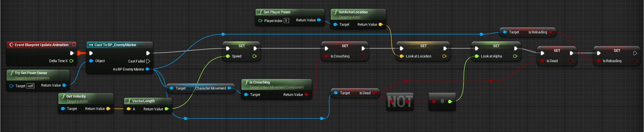
Task: Select the Get Velocity node header
Action: click(x=86, y=98)
